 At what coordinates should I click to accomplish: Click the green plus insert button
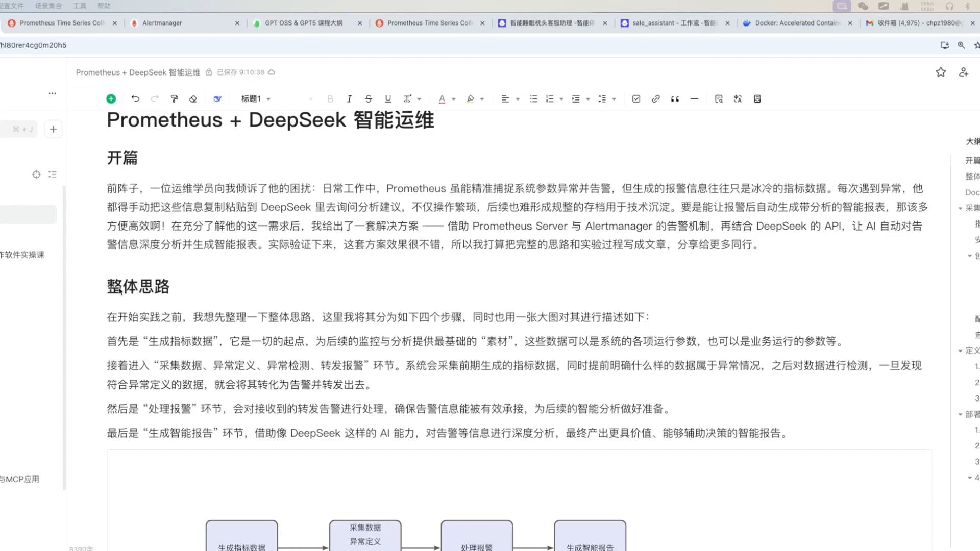click(x=111, y=98)
